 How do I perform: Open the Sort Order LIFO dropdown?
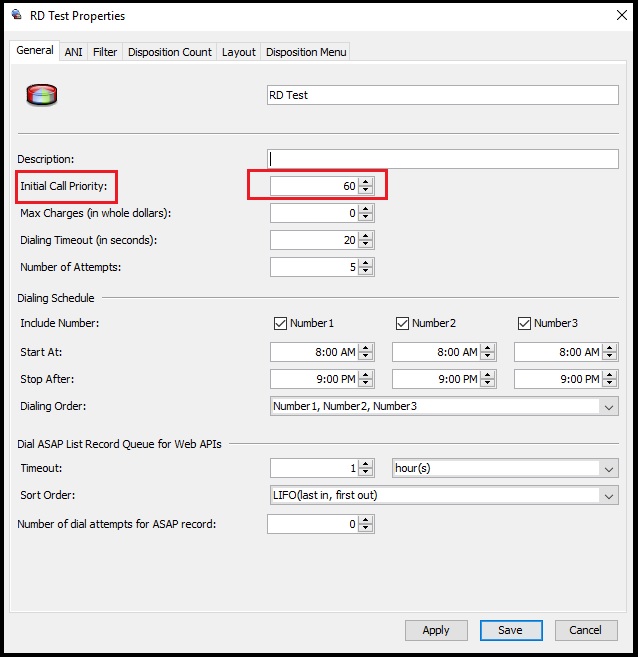pos(444,495)
